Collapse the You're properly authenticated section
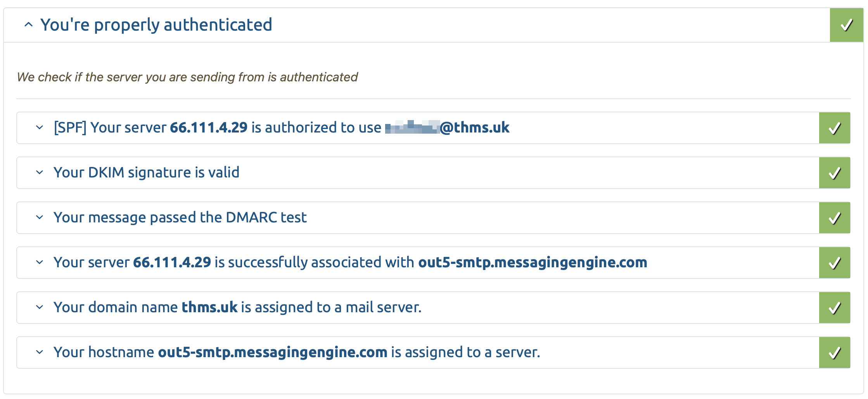Viewport: 868px width, 399px height. point(28,25)
